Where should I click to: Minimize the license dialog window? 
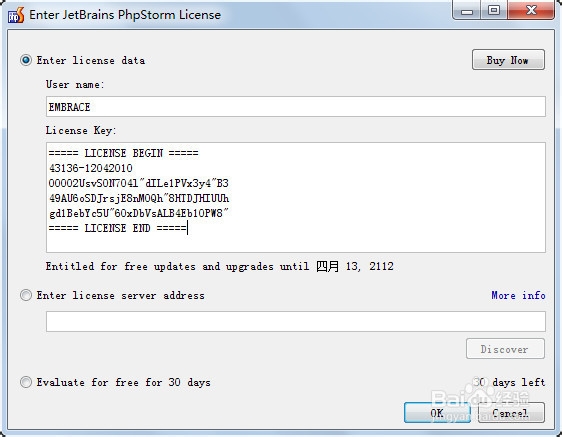point(467,10)
